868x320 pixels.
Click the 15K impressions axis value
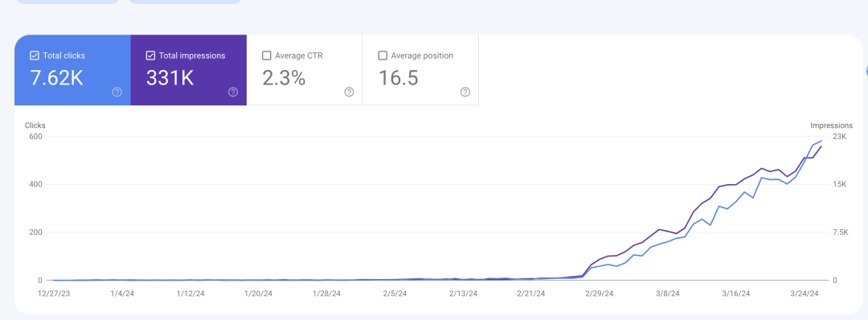pos(839,184)
